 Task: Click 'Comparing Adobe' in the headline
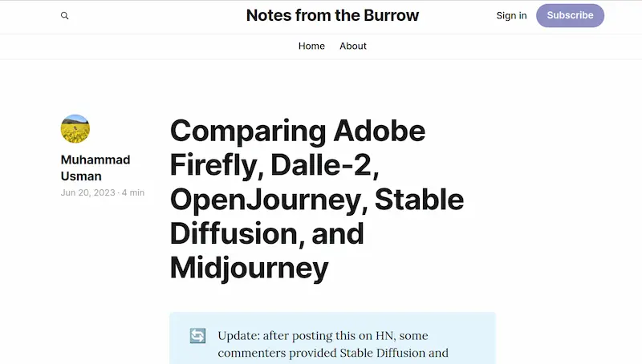coord(298,131)
